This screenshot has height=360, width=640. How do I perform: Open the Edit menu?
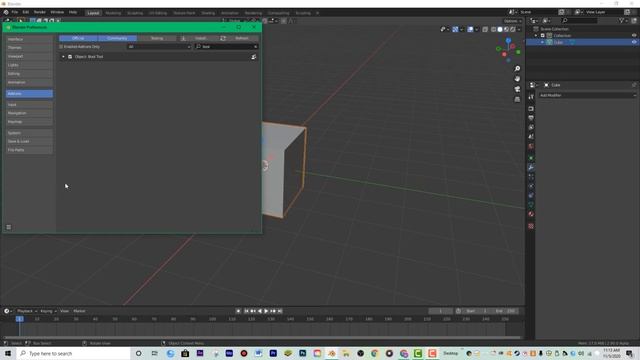26,12
